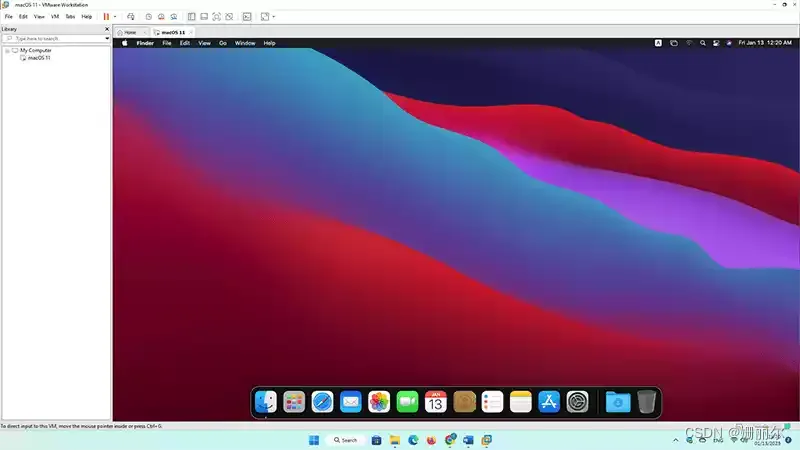The height and width of the screenshot is (450, 800).
Task: Open Calendar showing 13 in the dock
Action: (x=436, y=402)
